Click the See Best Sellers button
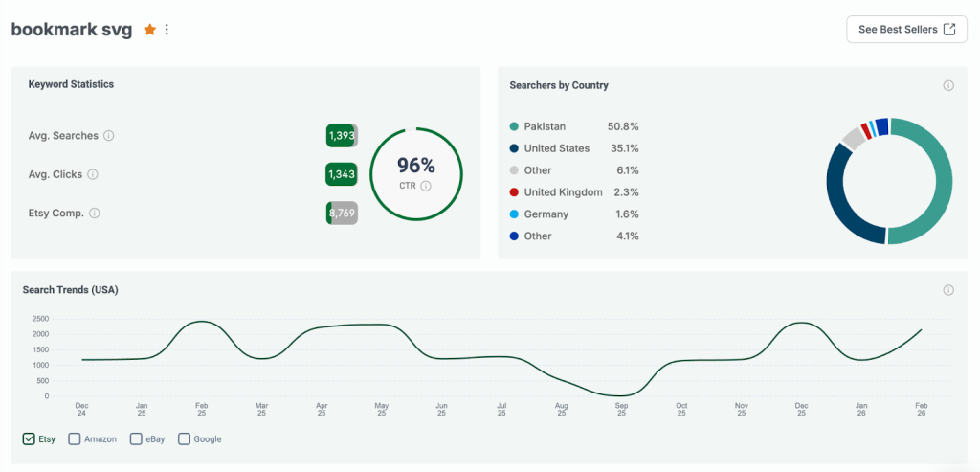 [905, 30]
